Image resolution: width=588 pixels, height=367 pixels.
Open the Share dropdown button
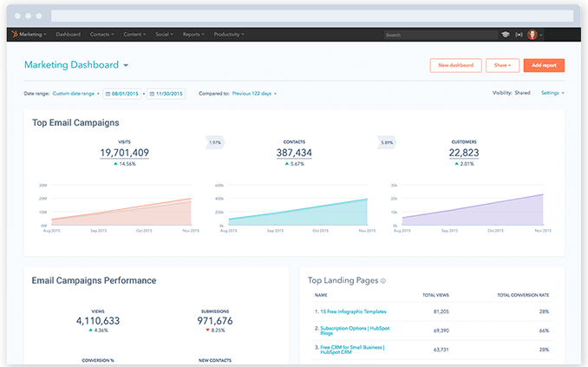point(502,65)
